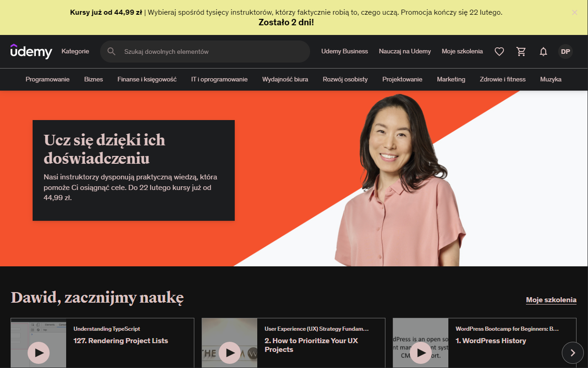This screenshot has height=368, width=588.
Task: Open Understanding TypeScript course title
Action: [107, 329]
